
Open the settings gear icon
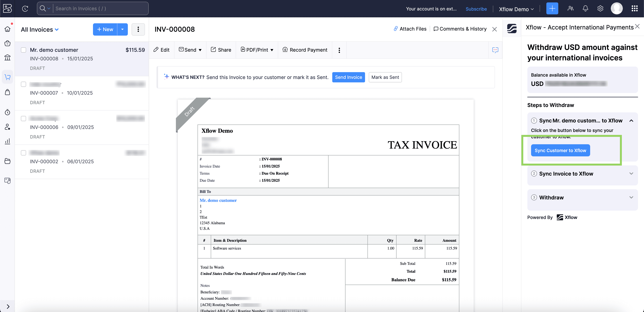pyautogui.click(x=600, y=9)
